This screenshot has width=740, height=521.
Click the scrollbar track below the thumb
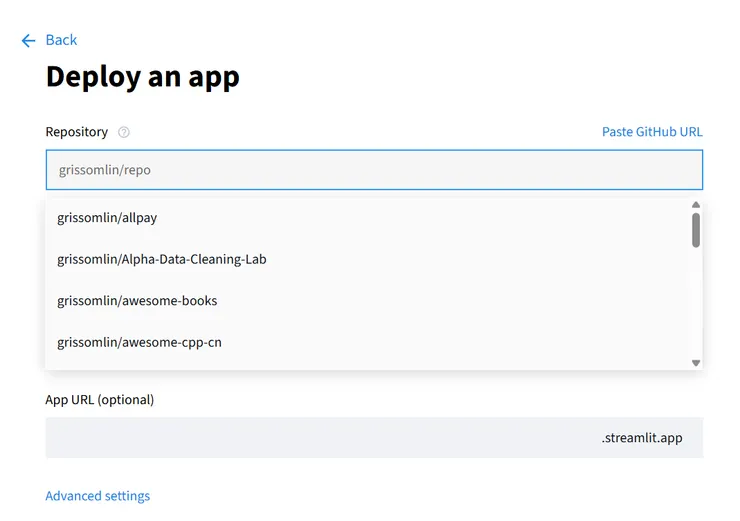[696, 300]
